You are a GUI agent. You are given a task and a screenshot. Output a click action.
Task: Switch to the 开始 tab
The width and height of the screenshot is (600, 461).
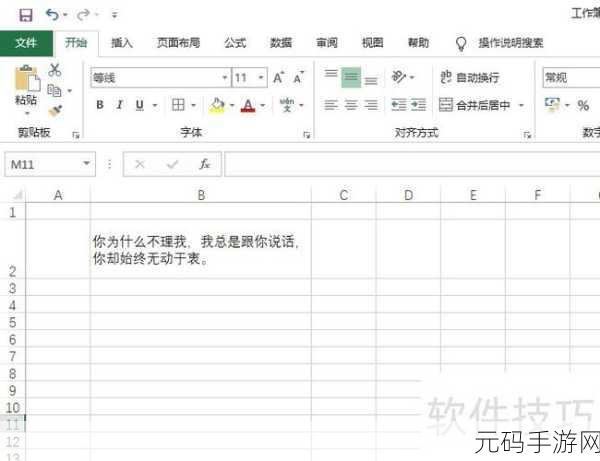pyautogui.click(x=76, y=42)
